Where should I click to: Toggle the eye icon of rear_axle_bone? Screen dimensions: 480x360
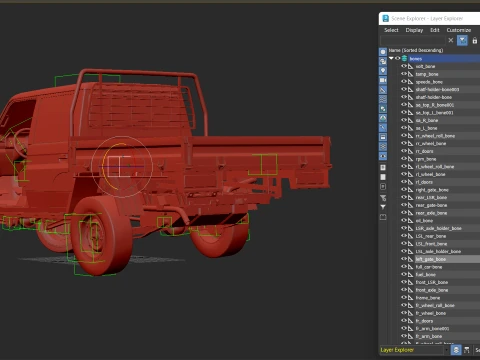coord(404,213)
